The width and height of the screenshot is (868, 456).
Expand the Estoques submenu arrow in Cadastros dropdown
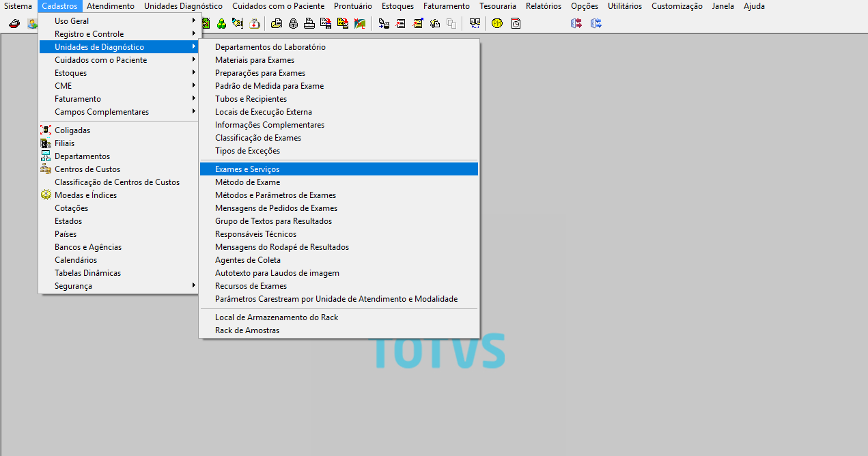(194, 72)
